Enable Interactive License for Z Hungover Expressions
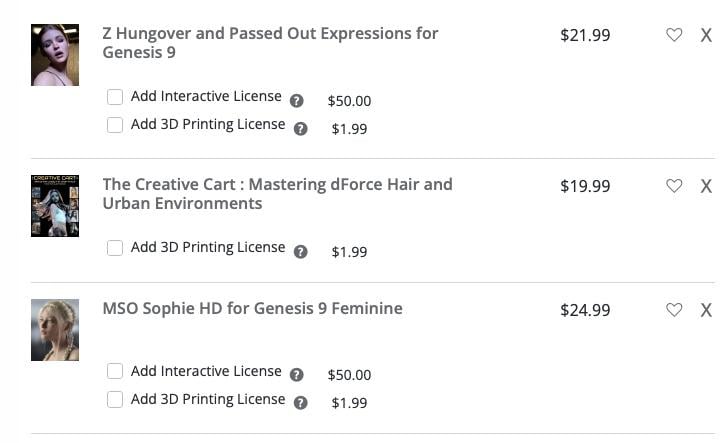The image size is (726, 443). click(x=115, y=97)
